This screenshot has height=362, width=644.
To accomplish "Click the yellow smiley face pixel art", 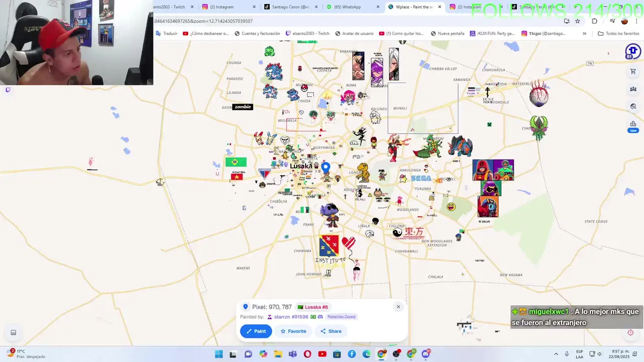I will 451,207.
